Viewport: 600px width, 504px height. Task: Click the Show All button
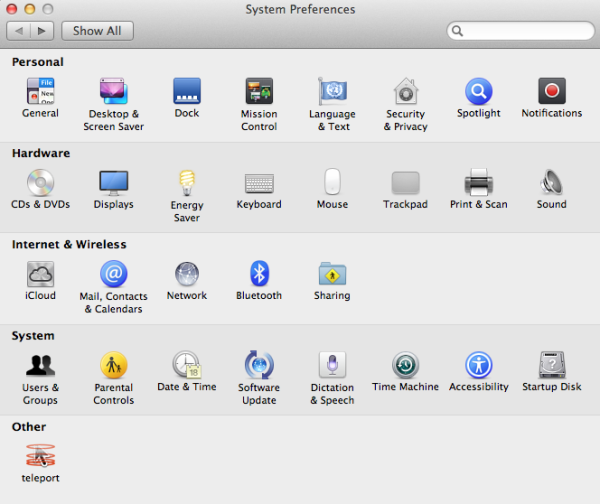(97, 31)
